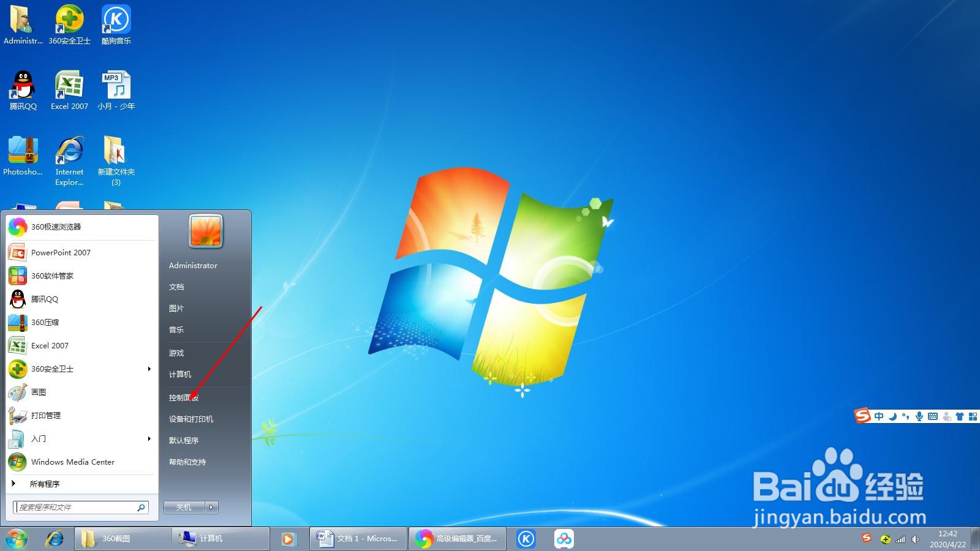This screenshot has height=551, width=980.
Task: Open 360压缩 from Start menu
Action: (x=82, y=322)
